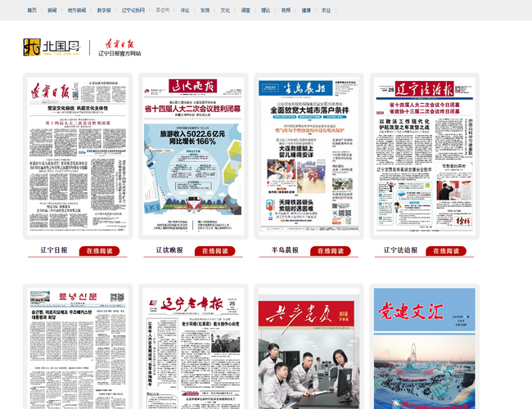
Task: Click the 半岛晨报 title label
Action: (x=285, y=250)
